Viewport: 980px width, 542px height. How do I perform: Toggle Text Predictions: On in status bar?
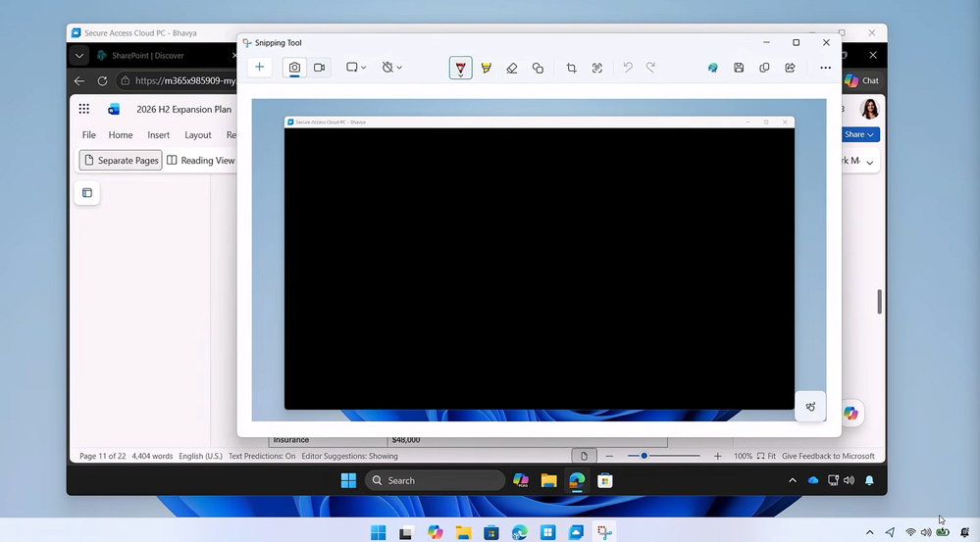click(262, 457)
